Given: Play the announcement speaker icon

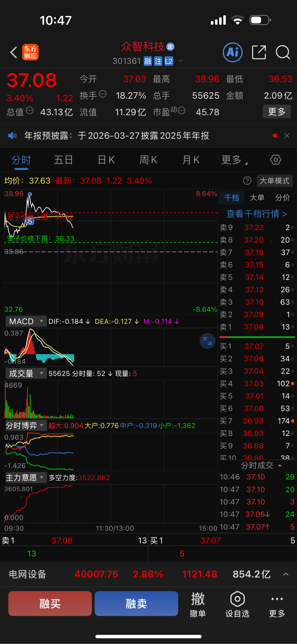Looking at the screenshot, I should click(12, 136).
